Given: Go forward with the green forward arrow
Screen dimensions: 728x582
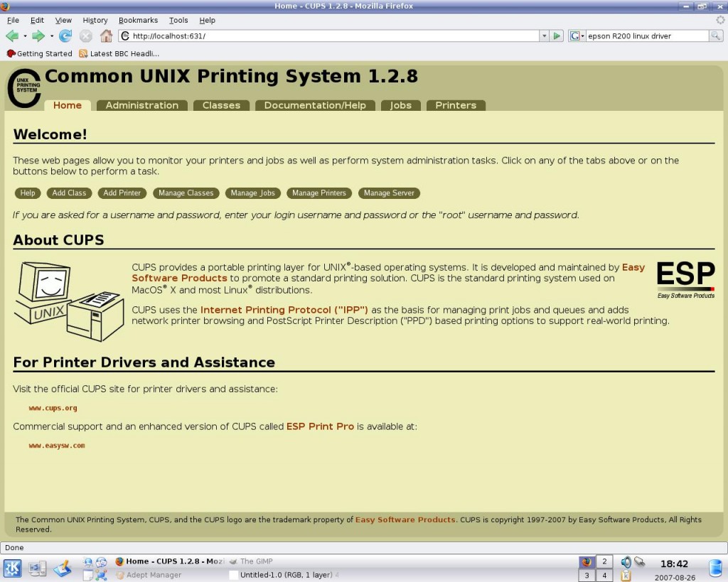Looking at the screenshot, I should 38,36.
